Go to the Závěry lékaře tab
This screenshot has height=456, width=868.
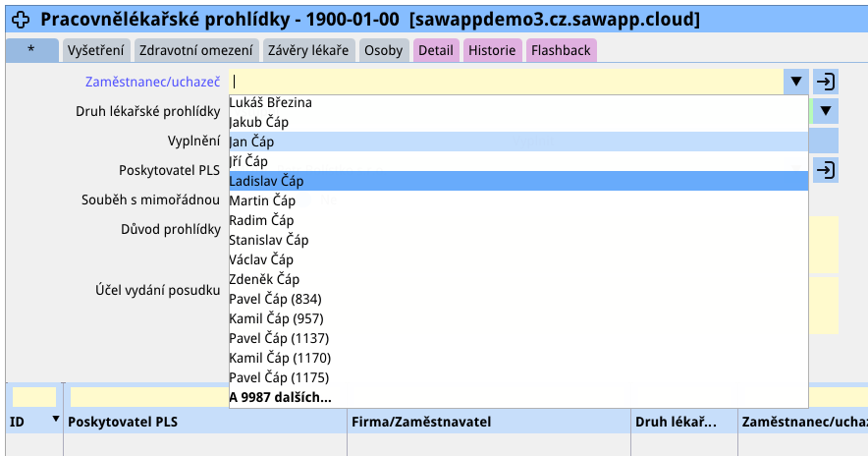[309, 50]
